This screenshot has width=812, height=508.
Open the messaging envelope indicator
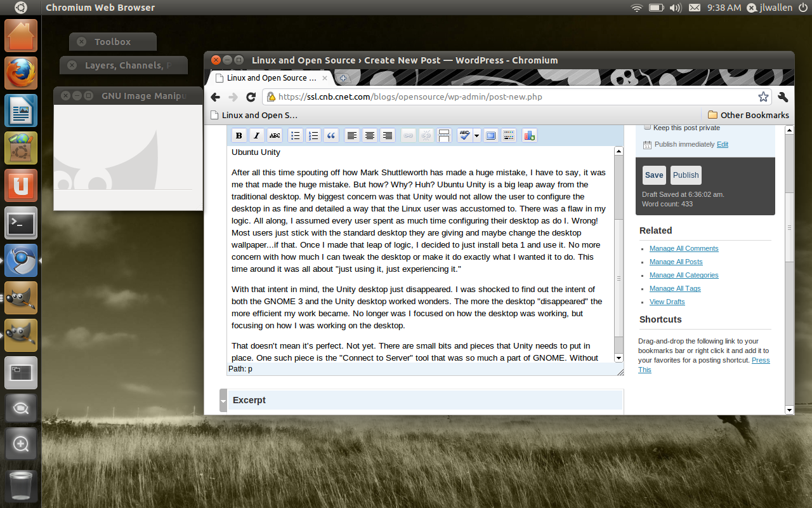(x=695, y=8)
